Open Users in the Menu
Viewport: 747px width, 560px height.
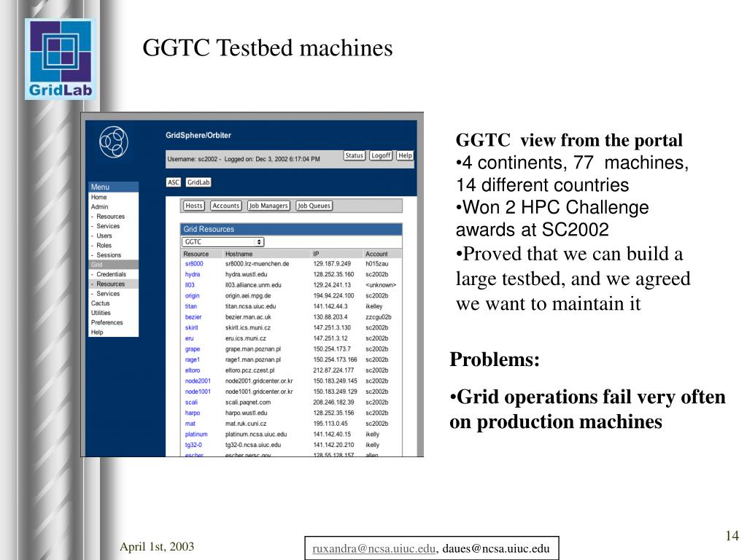[x=104, y=236]
